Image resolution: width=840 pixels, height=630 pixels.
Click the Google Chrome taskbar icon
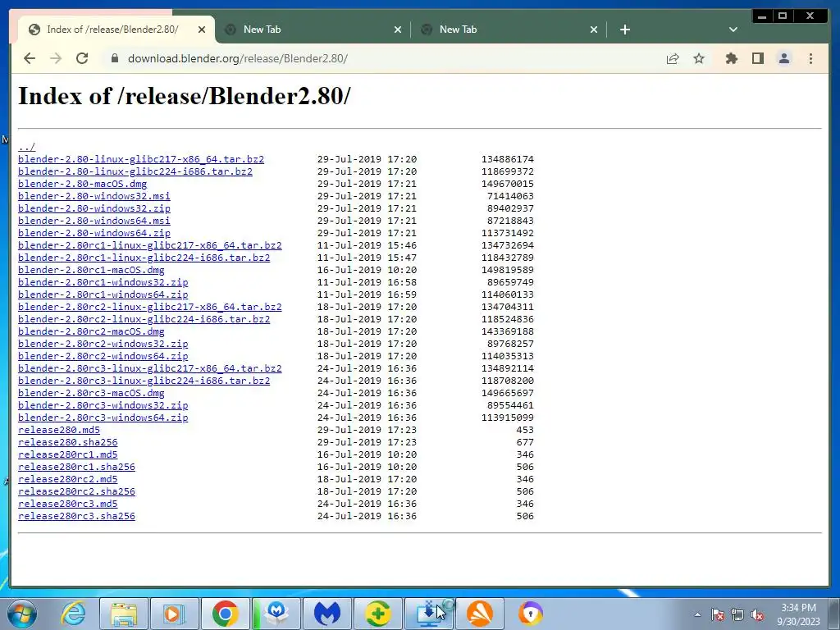tap(225, 614)
